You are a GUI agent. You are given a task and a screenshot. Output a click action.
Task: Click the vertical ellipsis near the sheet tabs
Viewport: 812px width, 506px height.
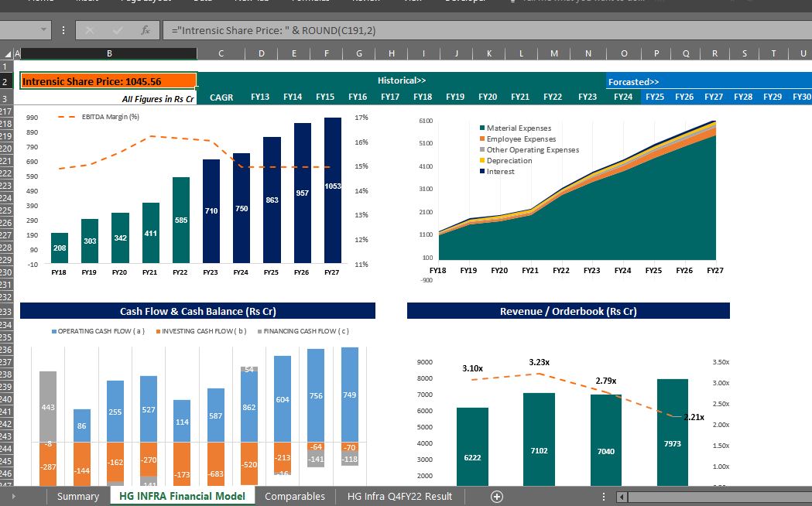601,496
